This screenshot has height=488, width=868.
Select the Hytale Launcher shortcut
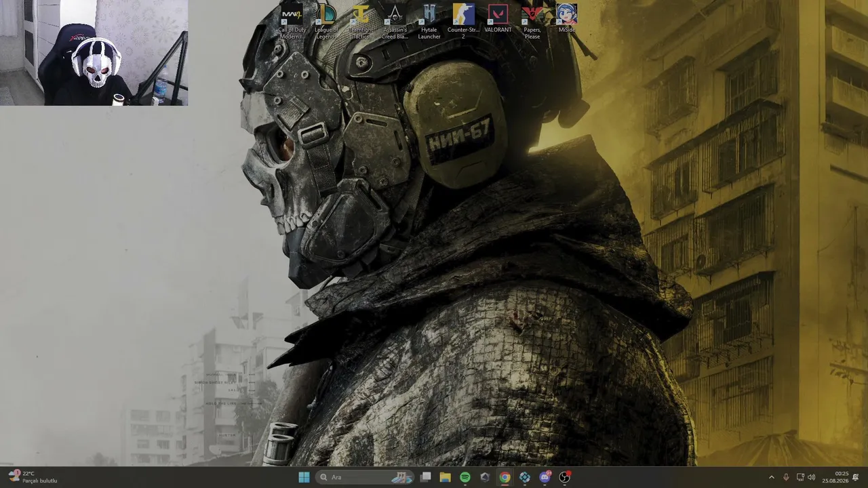[x=429, y=21]
